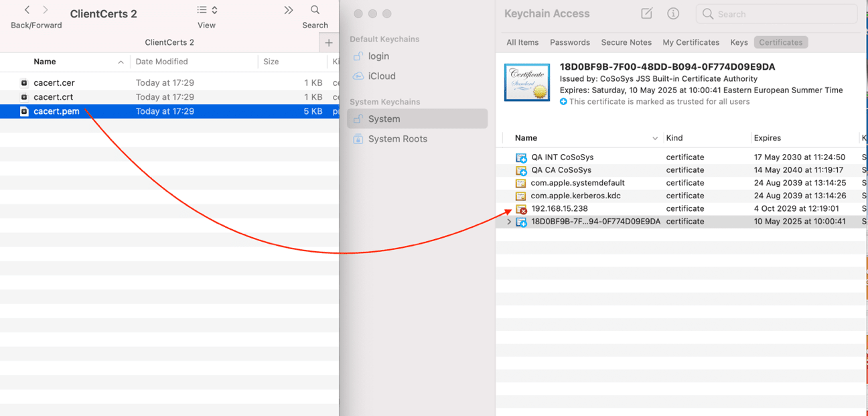Switch to the Passwords tab
This screenshot has height=416, width=868.
click(x=570, y=42)
